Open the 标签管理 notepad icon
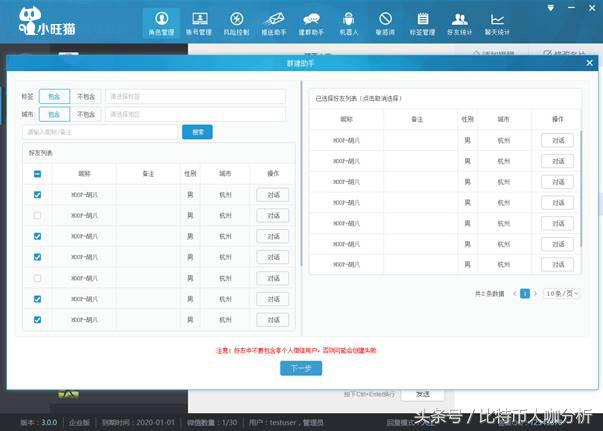The width and height of the screenshot is (603, 431). [423, 23]
